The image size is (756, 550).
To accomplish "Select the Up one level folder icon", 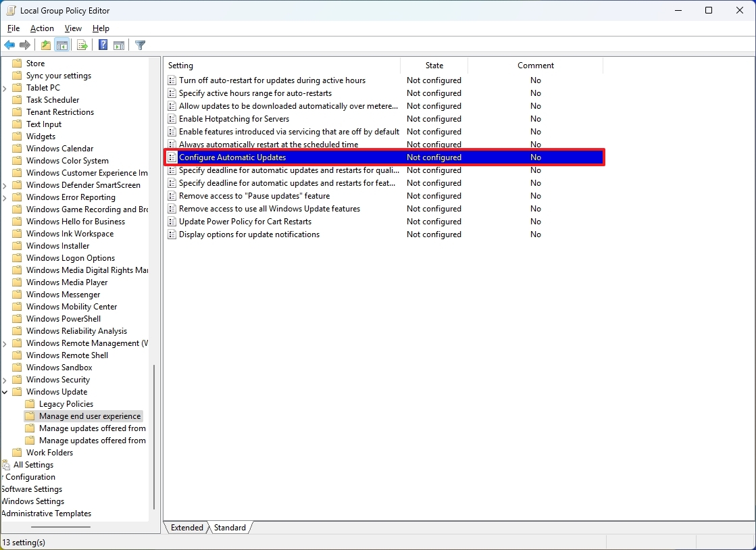I will coord(45,45).
